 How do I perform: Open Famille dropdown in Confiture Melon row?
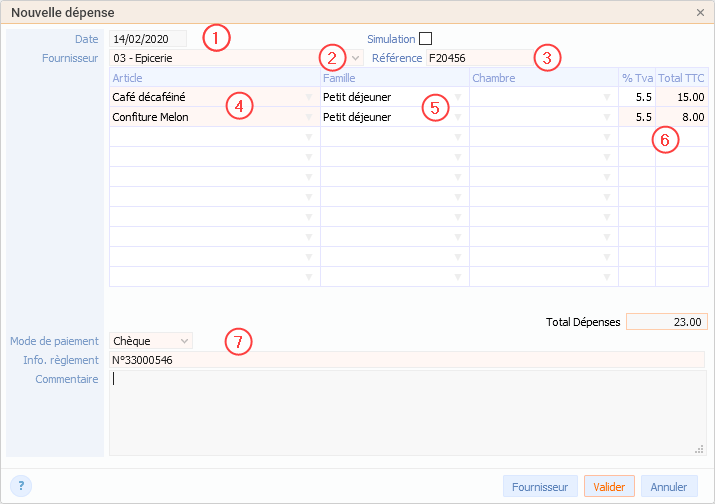[x=459, y=117]
